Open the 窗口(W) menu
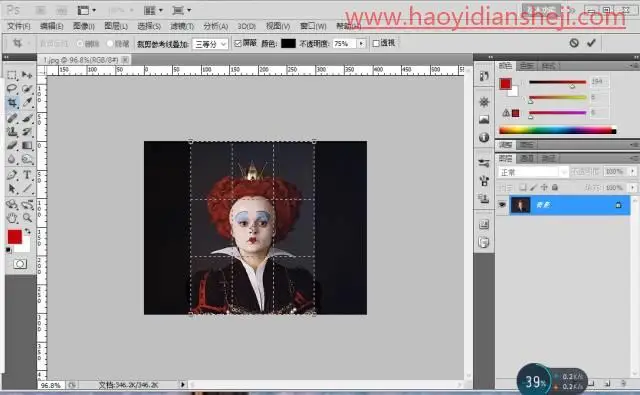The image size is (640, 395). 313,27
